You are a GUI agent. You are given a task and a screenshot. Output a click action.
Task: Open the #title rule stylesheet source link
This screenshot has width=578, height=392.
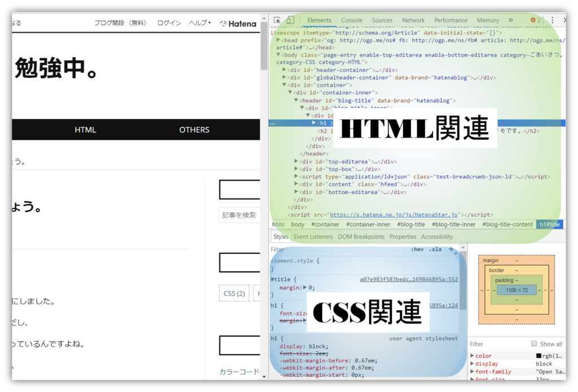[x=409, y=279]
